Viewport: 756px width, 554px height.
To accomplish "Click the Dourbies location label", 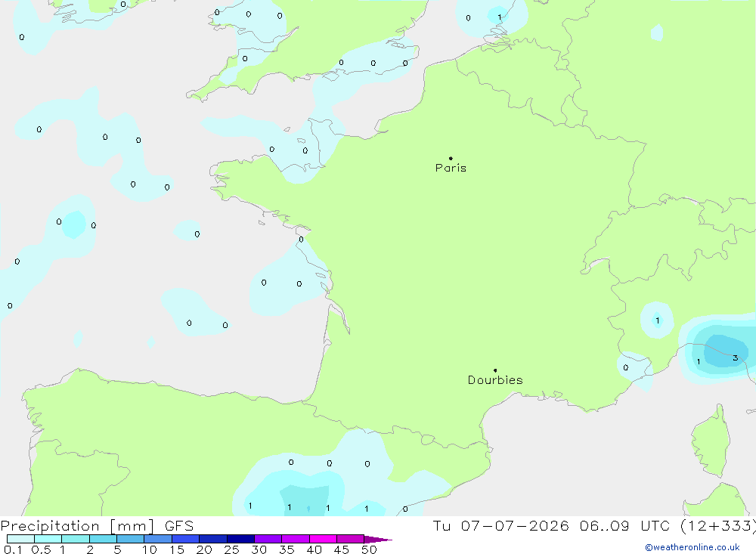I will tap(495, 380).
